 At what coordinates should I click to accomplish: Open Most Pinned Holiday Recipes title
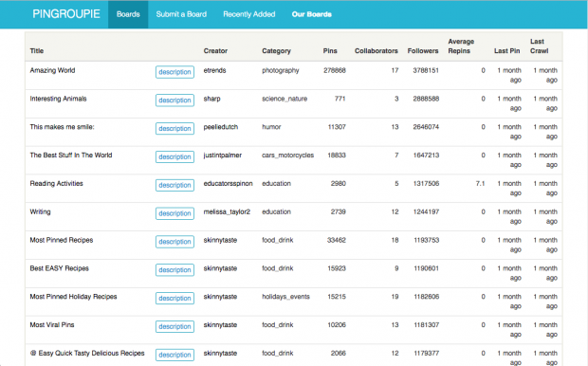(x=74, y=297)
